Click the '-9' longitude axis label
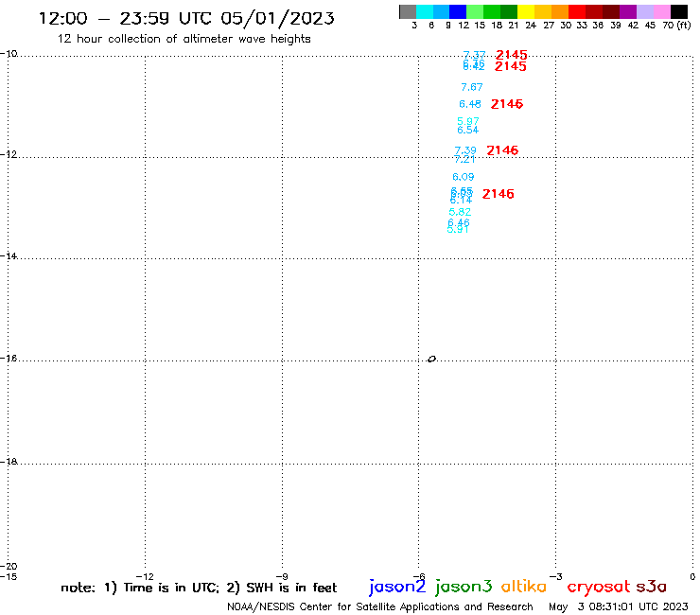700x615 pixels. [282, 576]
